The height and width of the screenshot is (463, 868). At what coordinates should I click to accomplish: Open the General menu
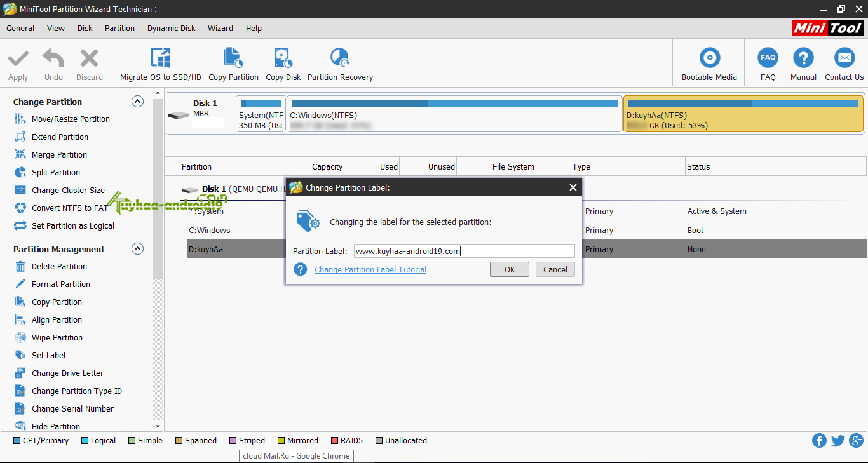point(20,29)
